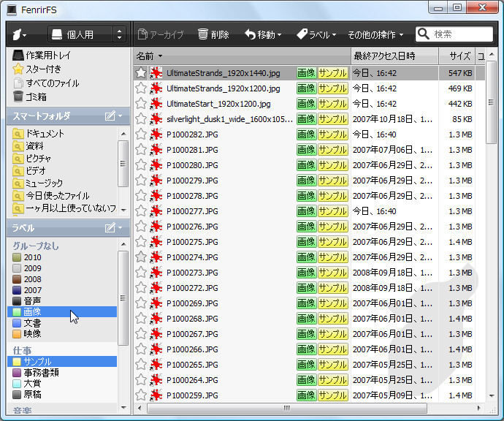Viewport: 504px width, 421px height.
Task: Star UltimateStrands_1920x1200.jpg
Action: point(141,88)
